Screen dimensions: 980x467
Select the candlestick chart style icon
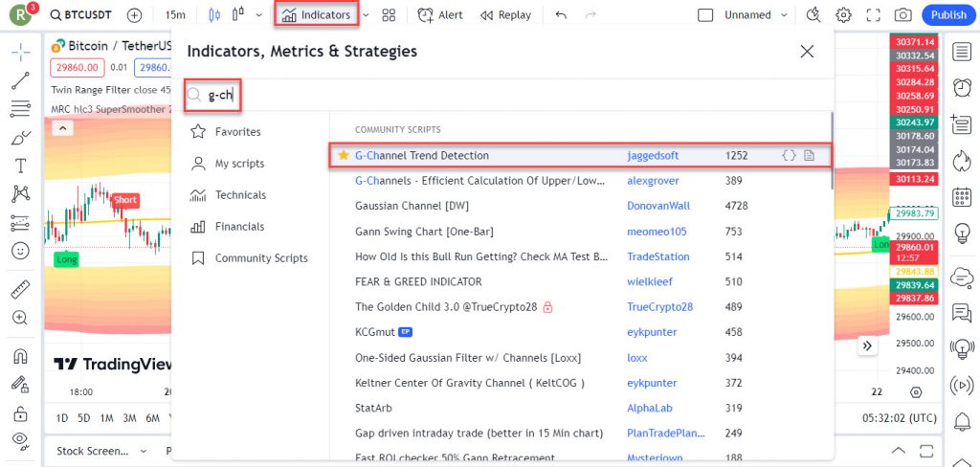214,15
